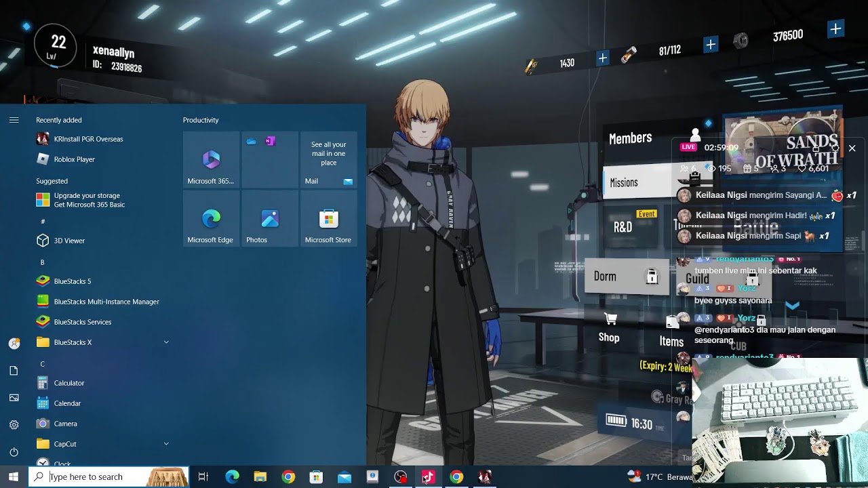Screen dimensions: 868x488
Task: Open the Sands of Wrath event banner
Action: click(x=783, y=139)
